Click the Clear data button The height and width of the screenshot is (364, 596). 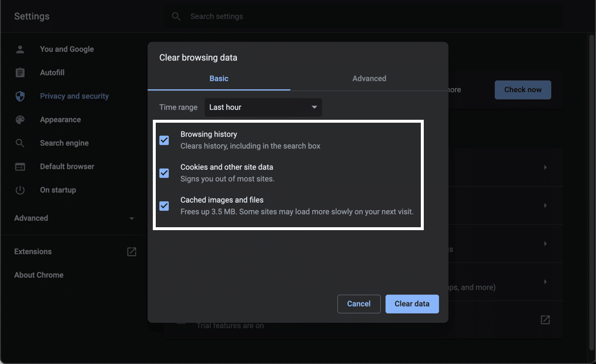click(412, 304)
